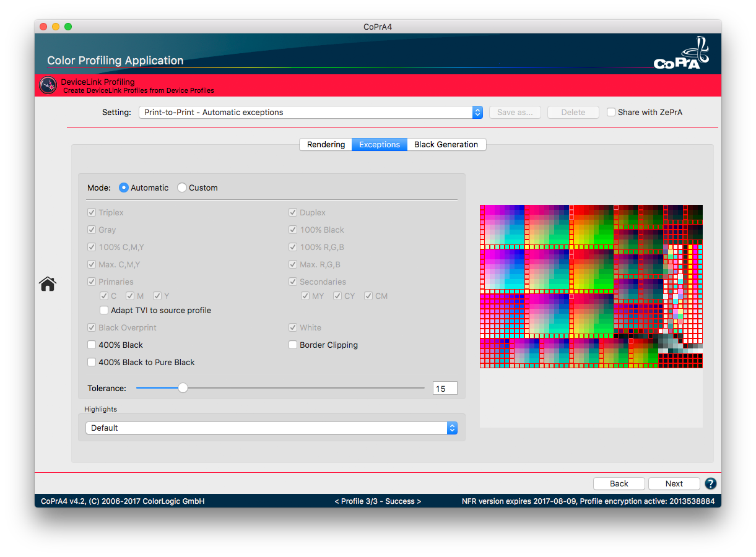Enable Adapt TVI to source profile
This screenshot has width=756, height=557.
click(104, 310)
